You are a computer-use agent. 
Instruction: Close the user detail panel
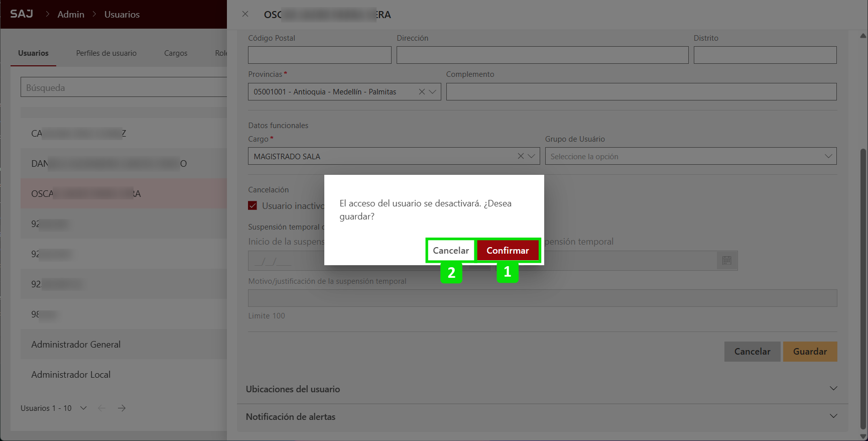[245, 14]
